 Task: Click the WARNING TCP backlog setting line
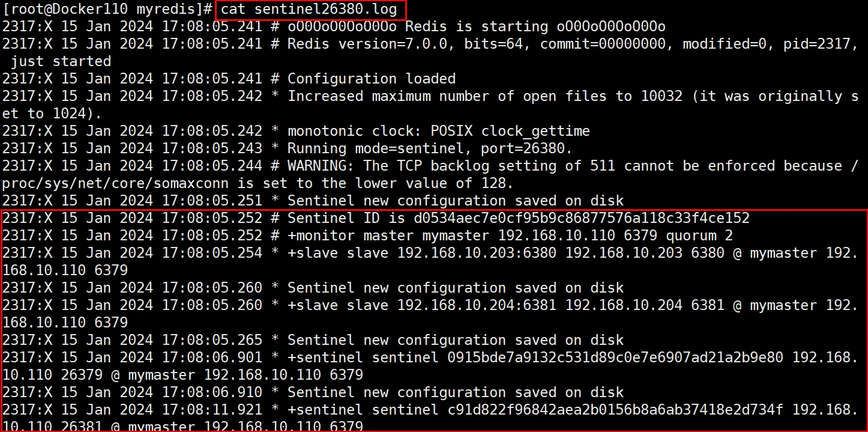tap(430, 166)
